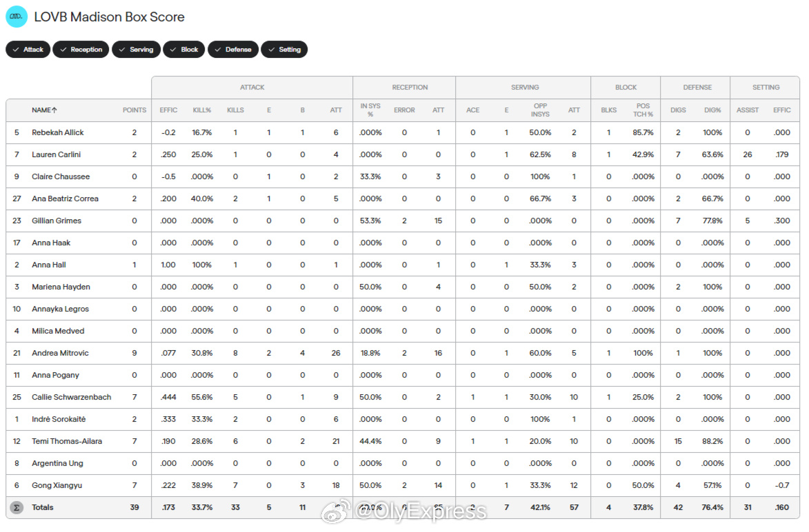Click Ana Beatriz Correa's 40.0% kill percentage
This screenshot has width=809, height=532.
pos(202,198)
